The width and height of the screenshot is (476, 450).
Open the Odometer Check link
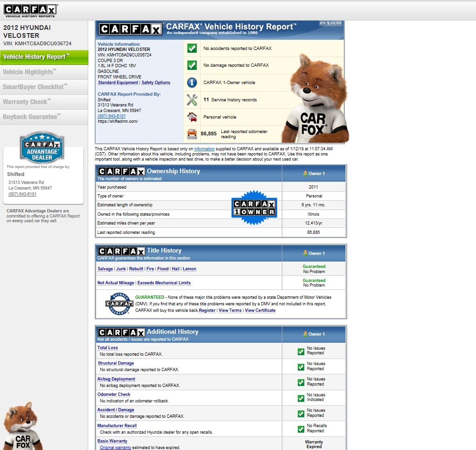click(114, 394)
